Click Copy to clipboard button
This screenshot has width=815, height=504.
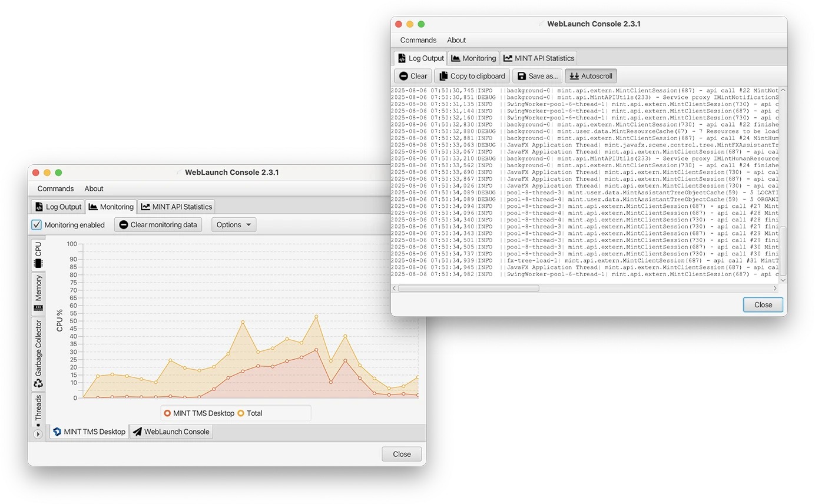coord(472,76)
